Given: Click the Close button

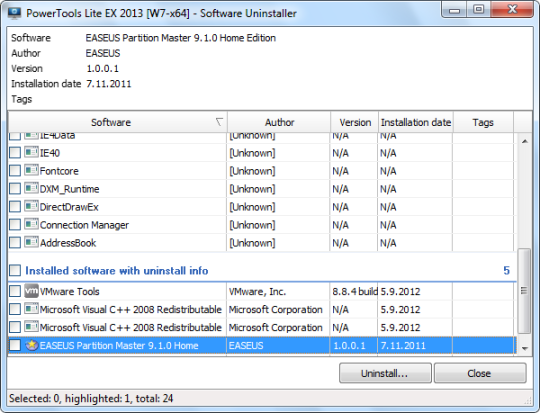Looking at the screenshot, I should 480,373.
